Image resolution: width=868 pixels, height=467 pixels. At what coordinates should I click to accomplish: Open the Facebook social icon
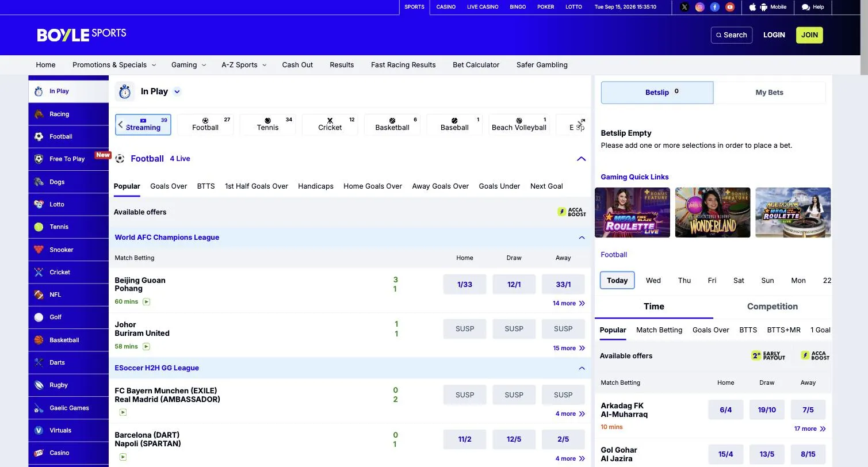[715, 7]
